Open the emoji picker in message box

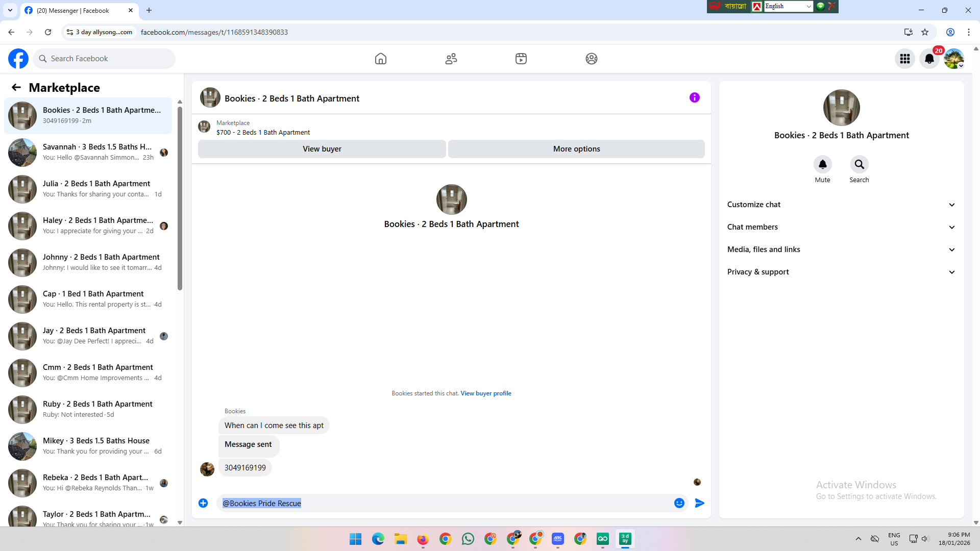679,503
